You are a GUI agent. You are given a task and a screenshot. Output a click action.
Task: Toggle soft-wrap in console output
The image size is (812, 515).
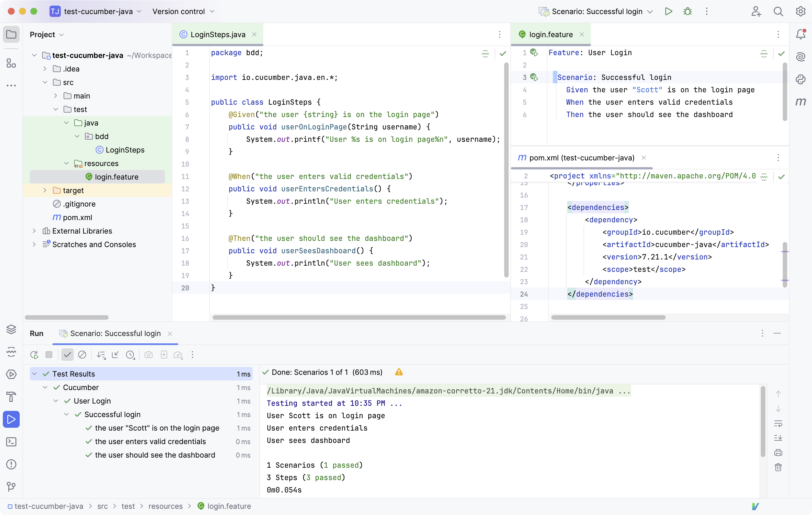pos(778,424)
